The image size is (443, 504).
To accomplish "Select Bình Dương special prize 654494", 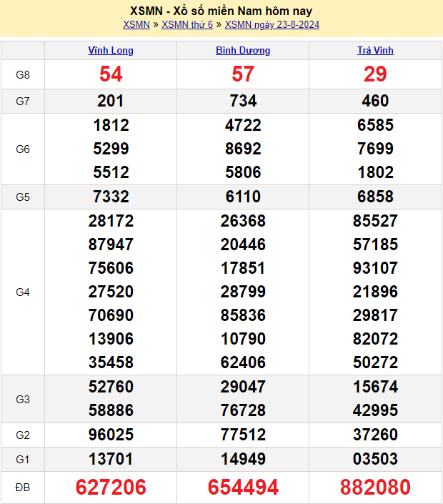I will click(x=243, y=488).
